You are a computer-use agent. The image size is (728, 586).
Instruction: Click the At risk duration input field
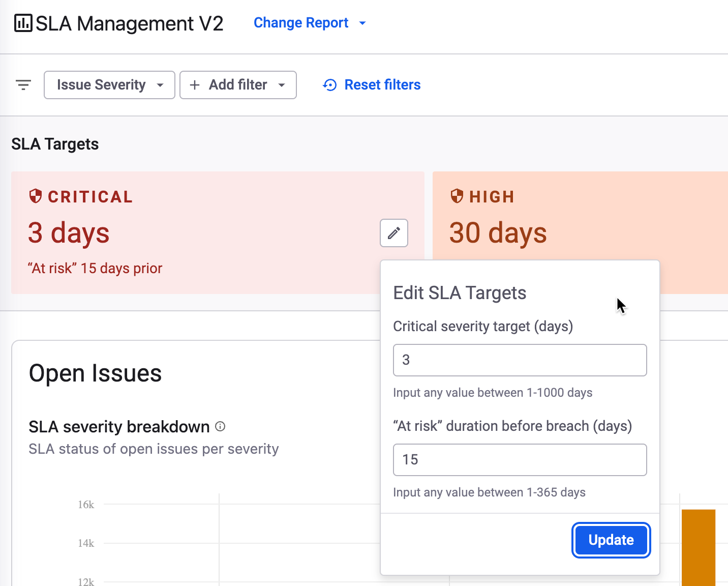520,460
